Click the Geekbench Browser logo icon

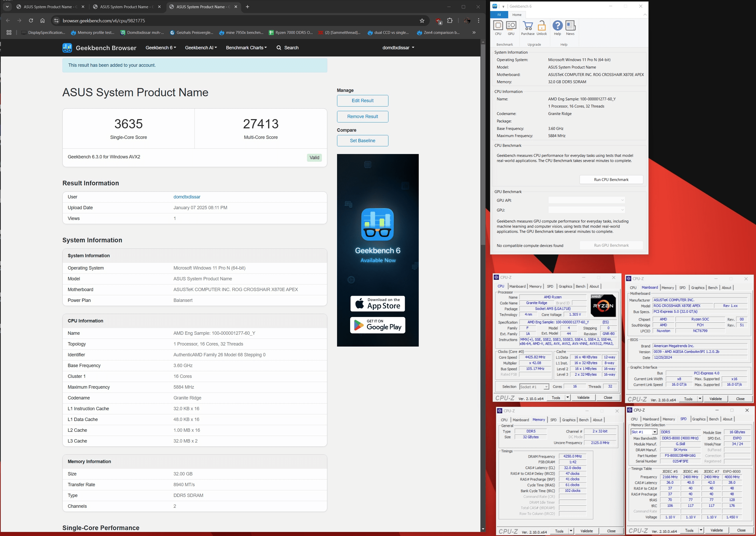click(x=67, y=48)
